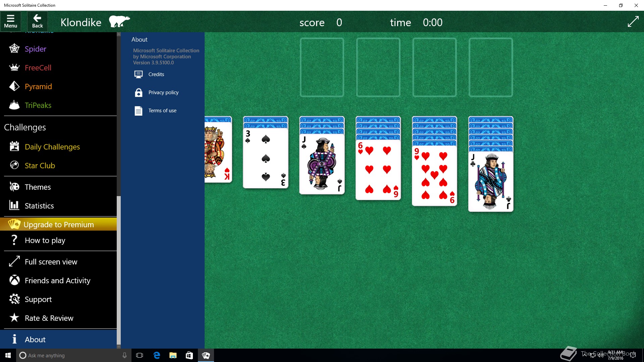
Task: Click the FreeCell crown icon
Action: [x=14, y=67]
